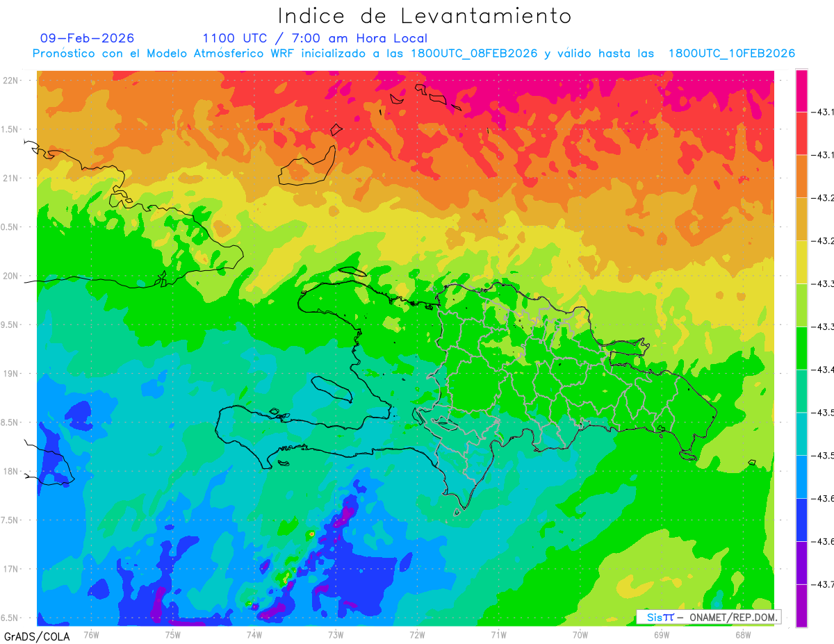Click latitude label '19N'
This screenshot has width=834, height=644.
coord(11,374)
